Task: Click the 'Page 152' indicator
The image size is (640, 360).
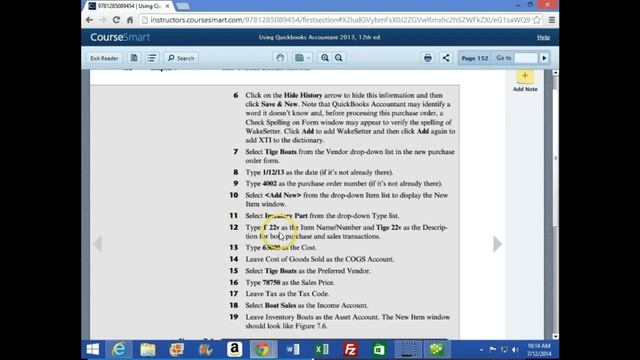Action: pos(475,58)
